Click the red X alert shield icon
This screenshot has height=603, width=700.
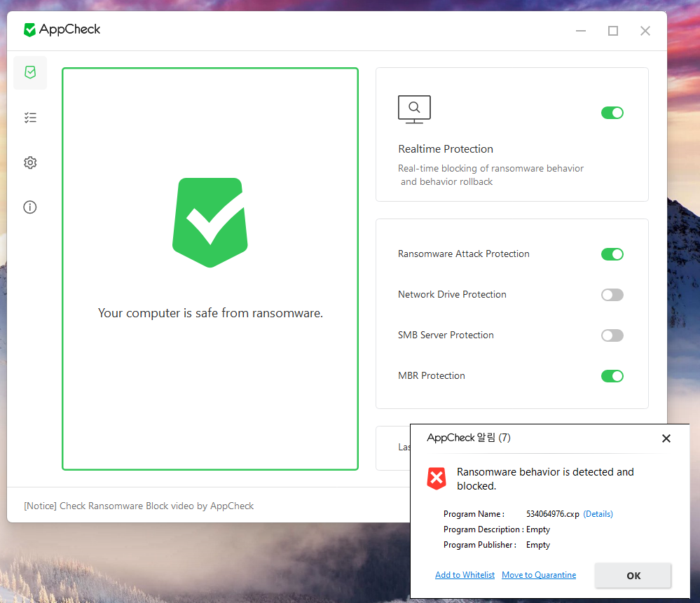click(x=437, y=478)
